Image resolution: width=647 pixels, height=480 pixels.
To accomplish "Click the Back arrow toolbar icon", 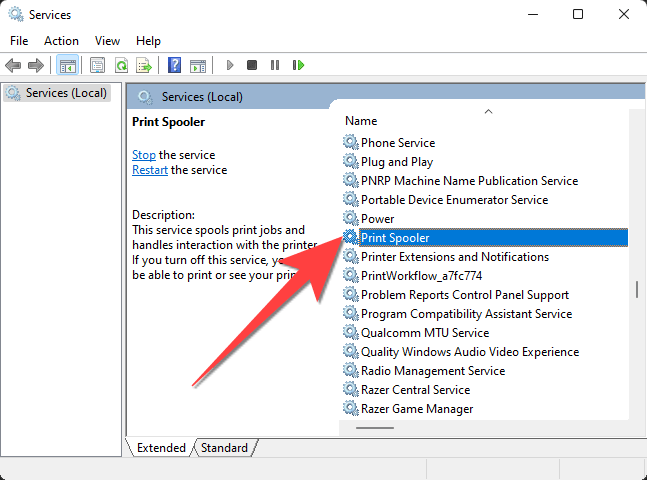I will pos(13,65).
